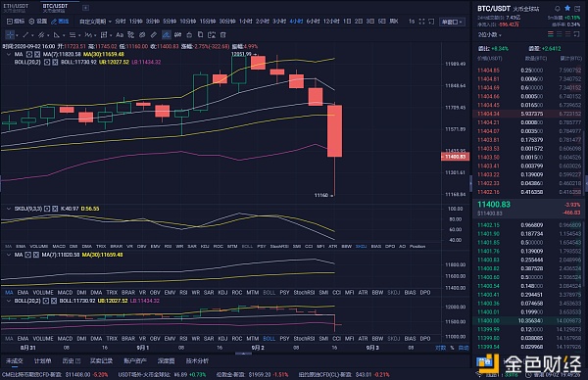Select the 4小时 timeframe
Screen dimensions: 588x380
296,22
